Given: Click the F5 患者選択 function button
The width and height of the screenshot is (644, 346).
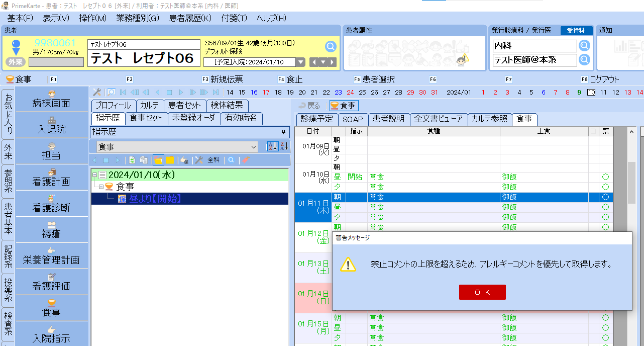Looking at the screenshot, I should tap(374, 79).
